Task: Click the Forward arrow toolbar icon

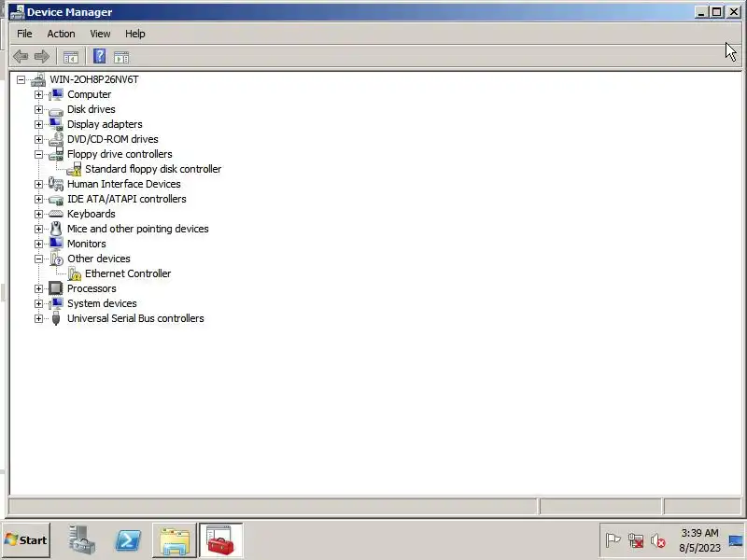Action: (42, 57)
